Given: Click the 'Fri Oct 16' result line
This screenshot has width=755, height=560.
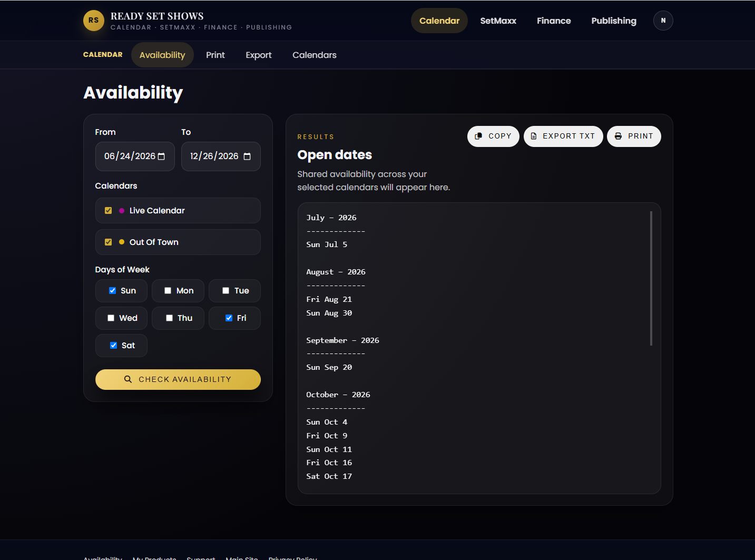Looking at the screenshot, I should point(329,463).
